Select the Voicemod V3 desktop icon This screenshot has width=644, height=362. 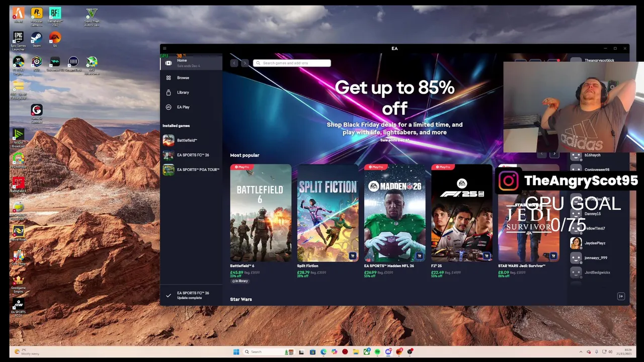55,63
